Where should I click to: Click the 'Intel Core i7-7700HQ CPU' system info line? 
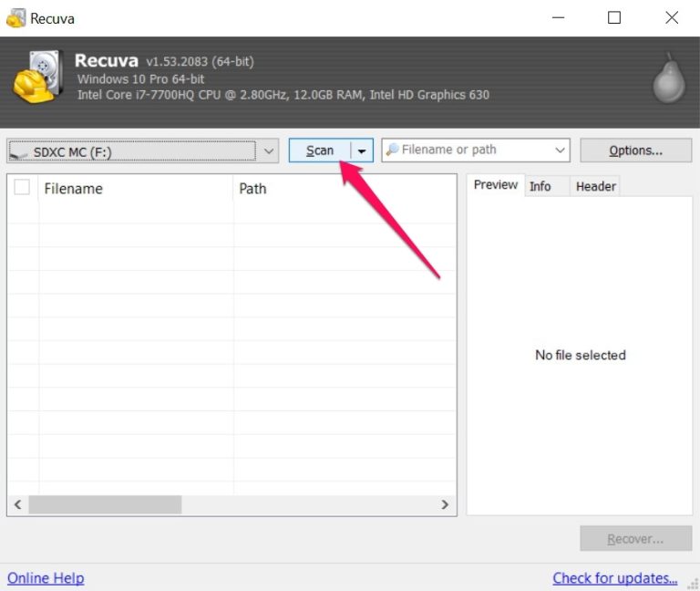[283, 95]
